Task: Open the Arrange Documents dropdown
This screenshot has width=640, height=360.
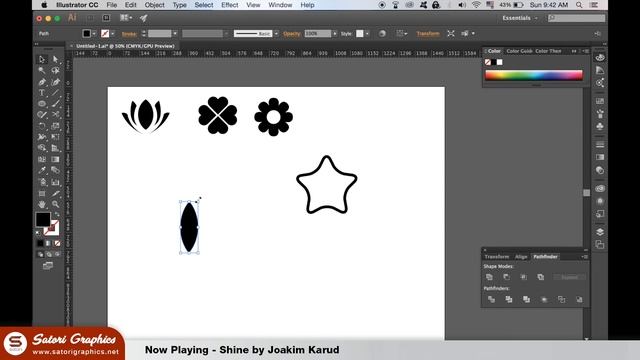Action: 126,18
